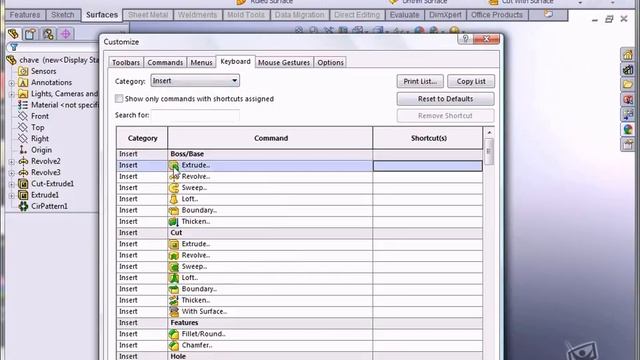Select Cut With Surface command icon
The width and height of the screenshot is (640, 360).
click(x=174, y=311)
